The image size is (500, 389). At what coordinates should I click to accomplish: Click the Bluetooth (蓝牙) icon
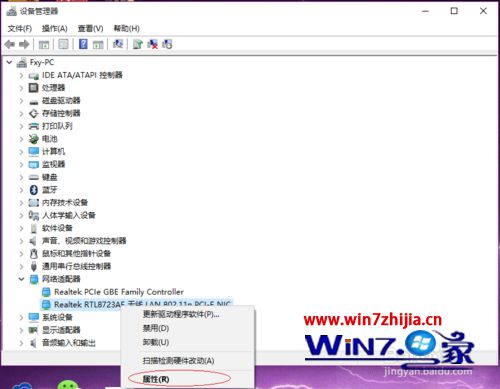34,190
